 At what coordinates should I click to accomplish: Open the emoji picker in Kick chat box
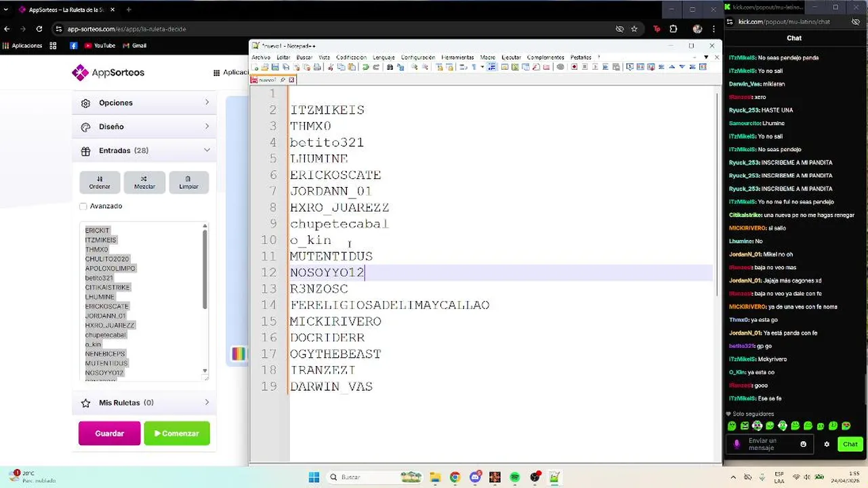[804, 445]
